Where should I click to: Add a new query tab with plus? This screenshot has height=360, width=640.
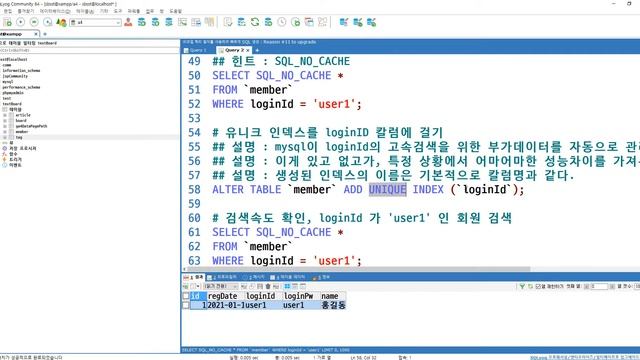coord(257,50)
